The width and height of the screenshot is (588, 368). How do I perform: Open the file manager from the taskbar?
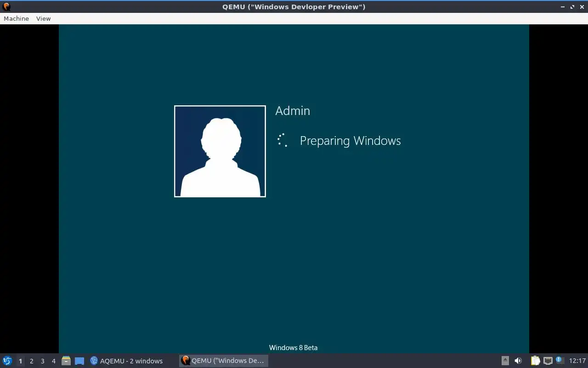[x=66, y=361]
